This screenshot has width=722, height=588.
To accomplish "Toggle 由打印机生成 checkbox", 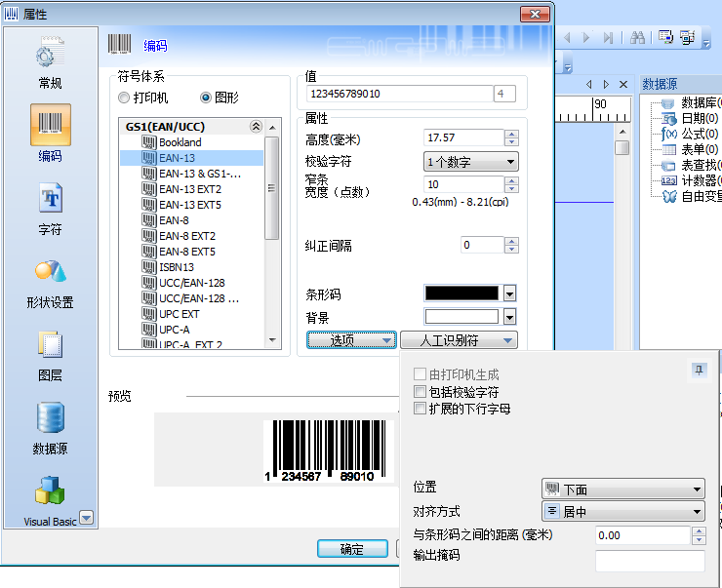I will click(420, 374).
